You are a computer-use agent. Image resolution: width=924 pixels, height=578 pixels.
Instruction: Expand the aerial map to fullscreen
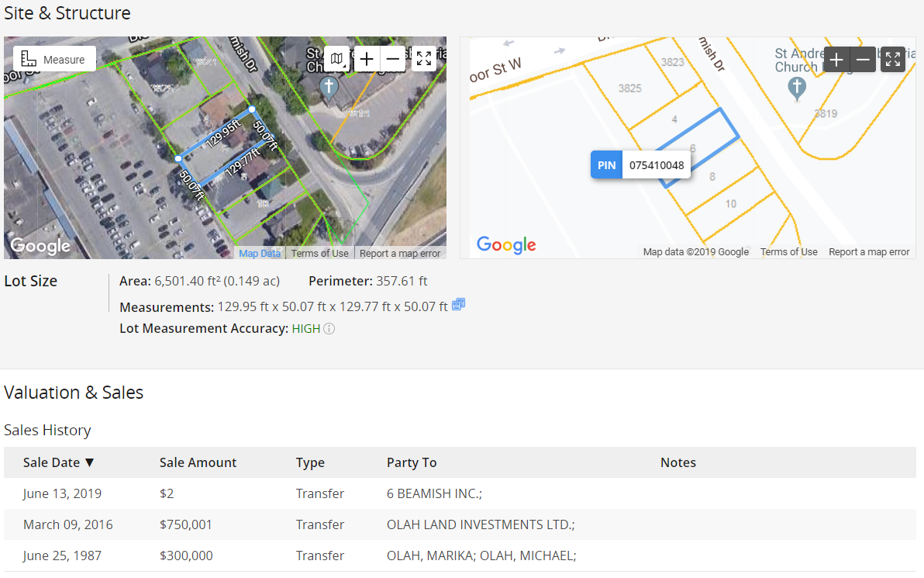click(x=424, y=59)
